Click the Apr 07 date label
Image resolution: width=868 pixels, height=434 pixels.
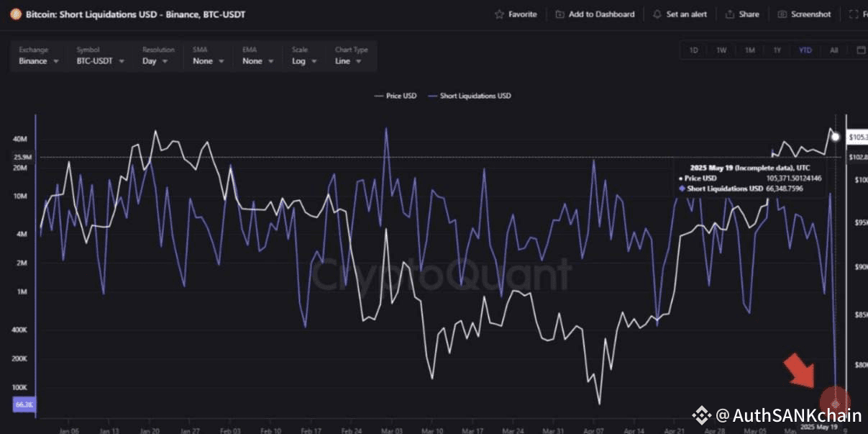(593, 431)
